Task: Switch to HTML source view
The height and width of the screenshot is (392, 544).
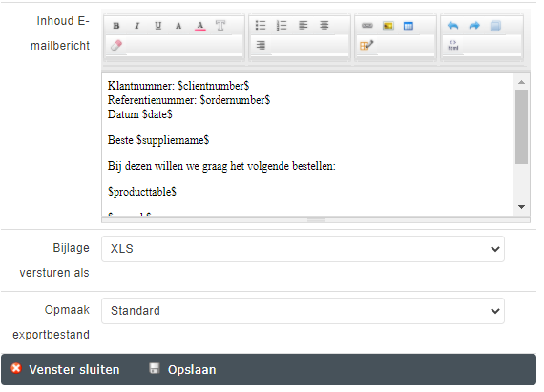Action: tap(453, 46)
